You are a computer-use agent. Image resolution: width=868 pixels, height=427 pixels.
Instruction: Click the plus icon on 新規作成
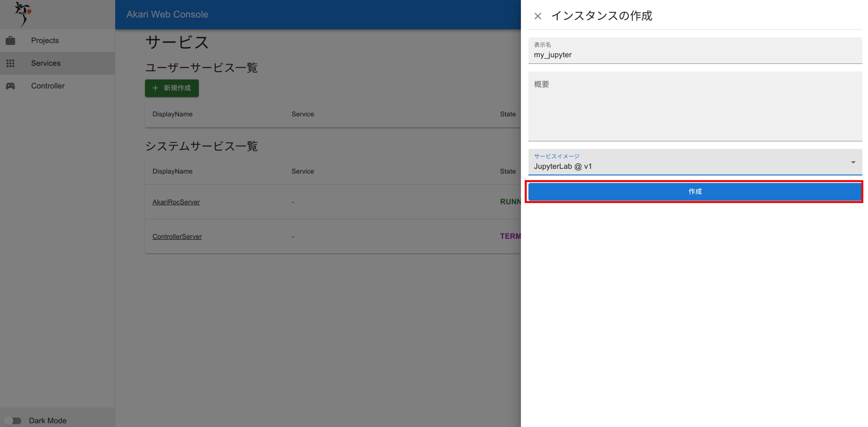[155, 88]
